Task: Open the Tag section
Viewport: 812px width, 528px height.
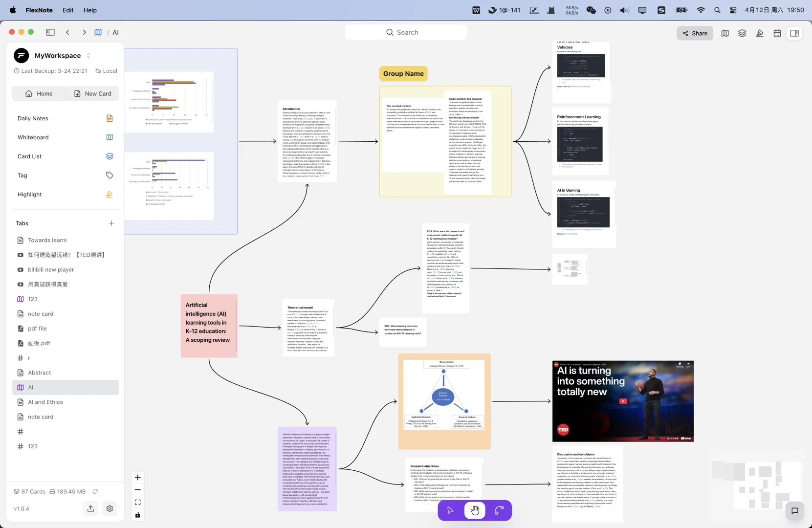Action: click(66, 176)
